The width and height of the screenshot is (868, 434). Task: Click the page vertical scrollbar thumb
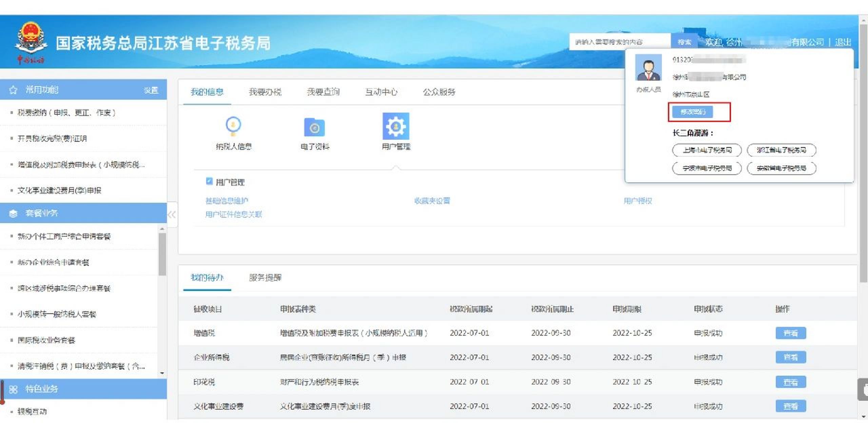click(x=864, y=153)
